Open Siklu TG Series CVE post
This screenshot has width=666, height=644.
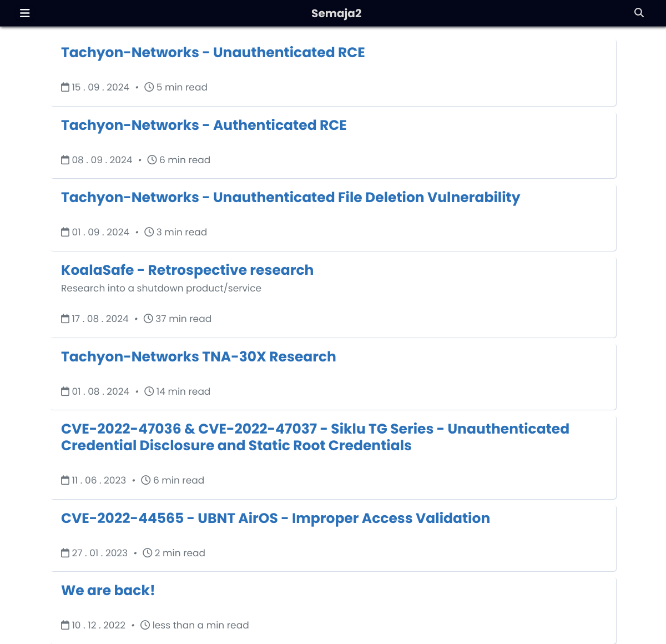click(315, 437)
